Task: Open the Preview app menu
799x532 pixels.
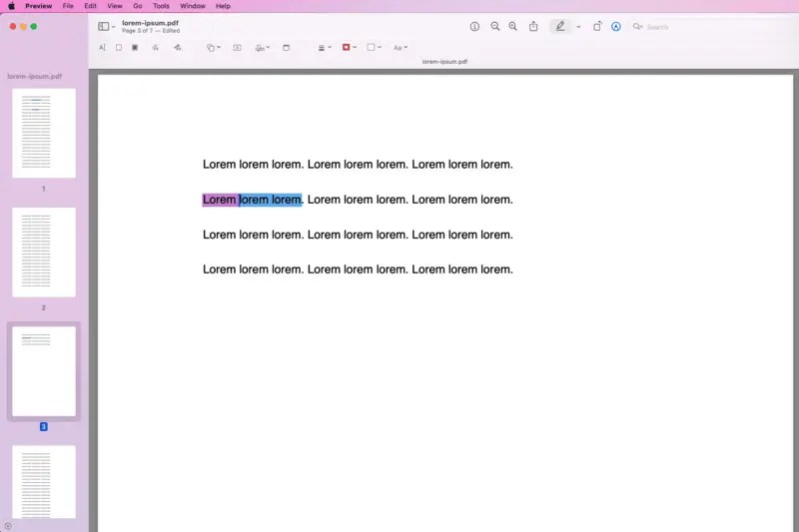Action: pos(39,6)
